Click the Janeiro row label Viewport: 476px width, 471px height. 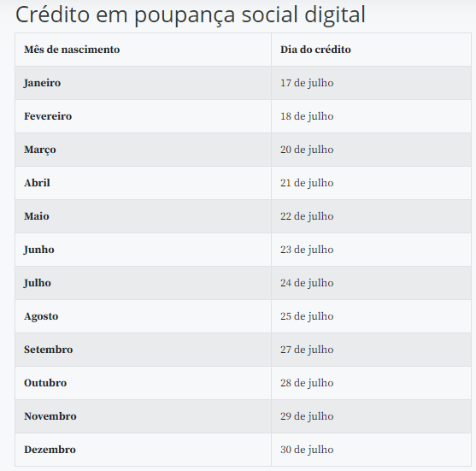pos(42,83)
